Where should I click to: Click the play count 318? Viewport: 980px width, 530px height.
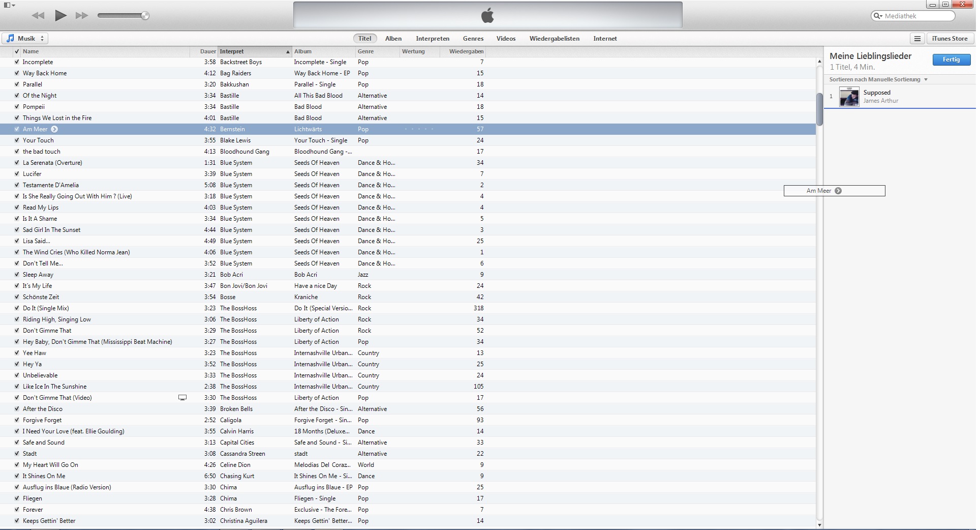(478, 308)
